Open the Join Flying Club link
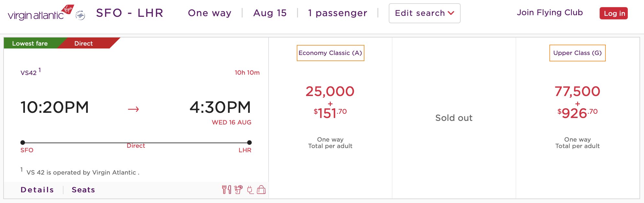 point(550,13)
